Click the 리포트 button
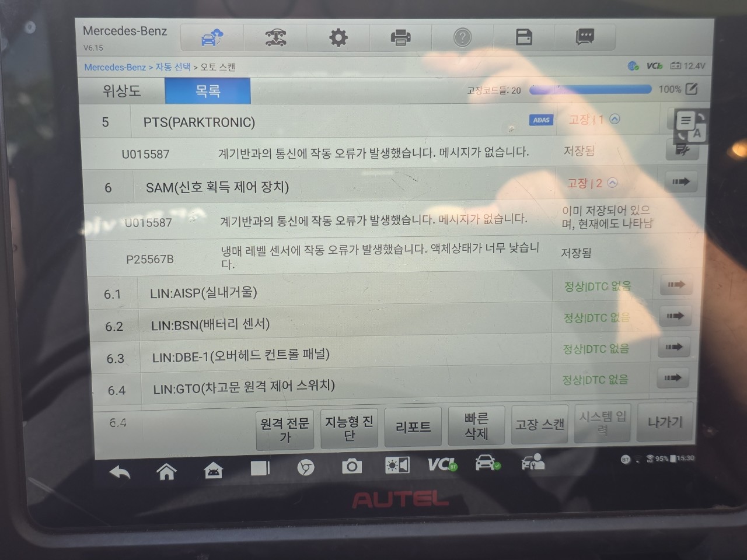This screenshot has width=747, height=560. (x=413, y=428)
